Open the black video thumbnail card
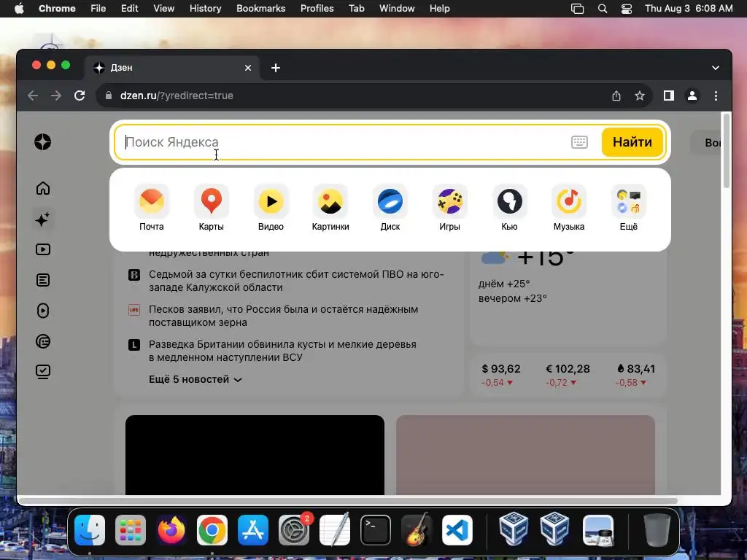The height and width of the screenshot is (560, 747). coord(255,455)
